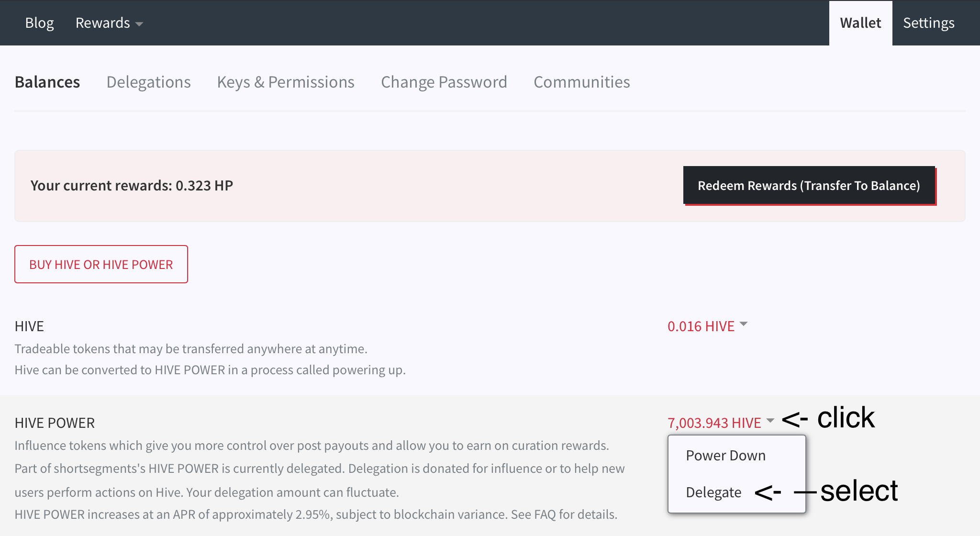The height and width of the screenshot is (536, 980).
Task: Switch to the Wallet tab
Action: (860, 23)
